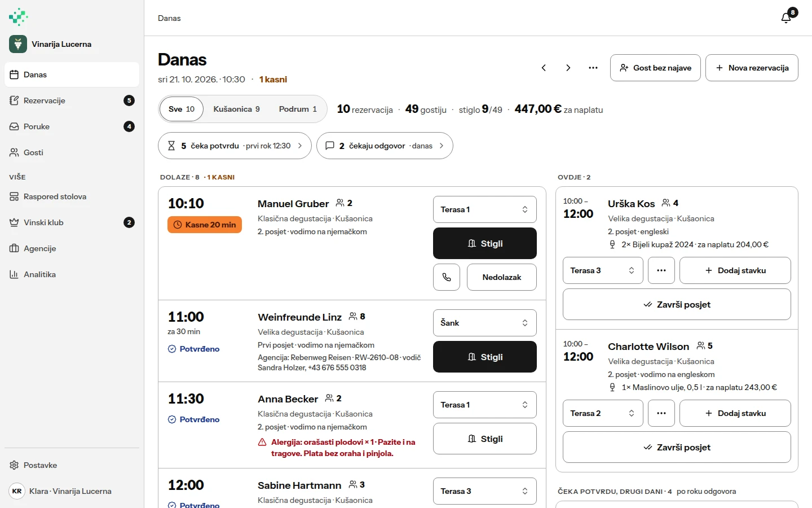This screenshot has height=508, width=812.
Task: Open more options for Charlotte Wilson visit
Action: point(661,413)
